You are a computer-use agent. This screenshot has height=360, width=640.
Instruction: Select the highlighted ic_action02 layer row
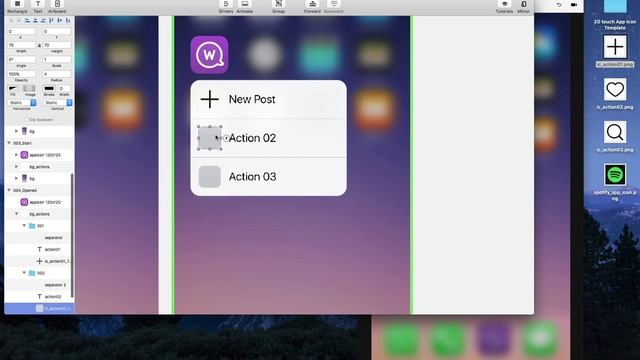click(39, 309)
